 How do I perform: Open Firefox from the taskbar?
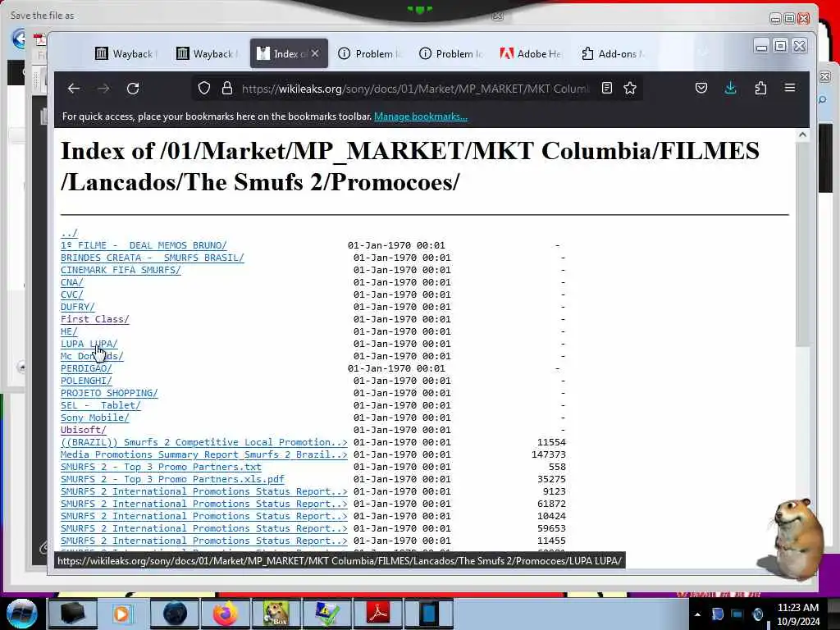(226, 614)
